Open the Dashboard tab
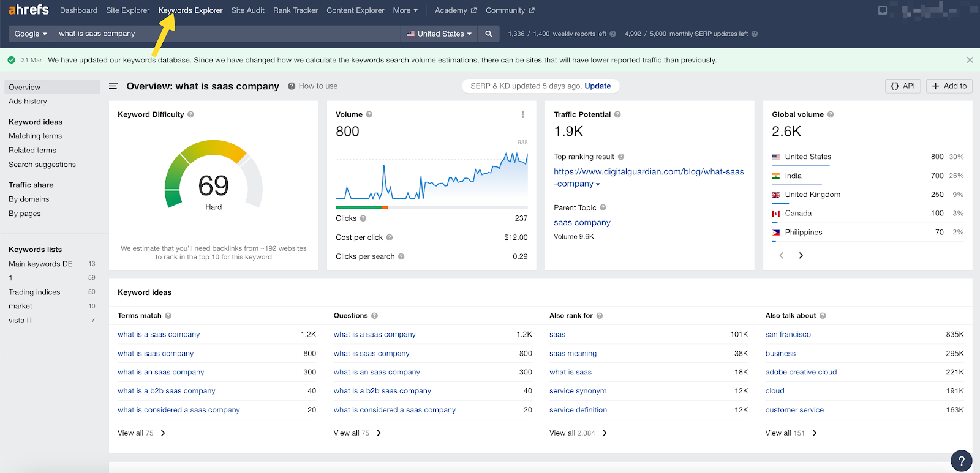The width and height of the screenshot is (980, 473). (x=78, y=10)
